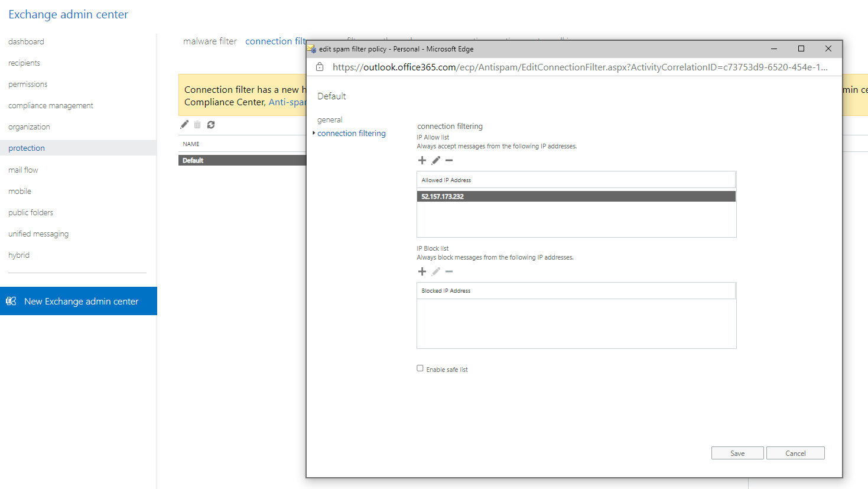Remove the selected allowed IP address
Image resolution: width=868 pixels, height=489 pixels.
pos(449,160)
